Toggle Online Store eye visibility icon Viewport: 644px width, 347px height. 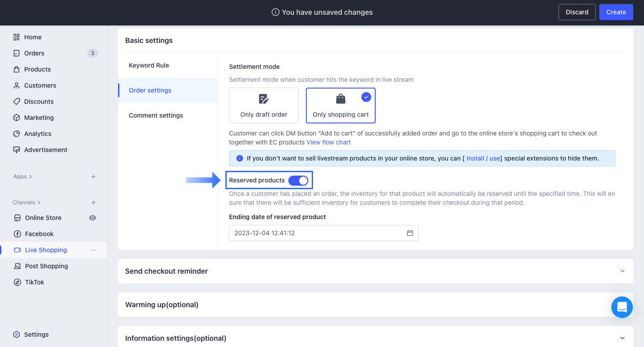click(x=93, y=218)
